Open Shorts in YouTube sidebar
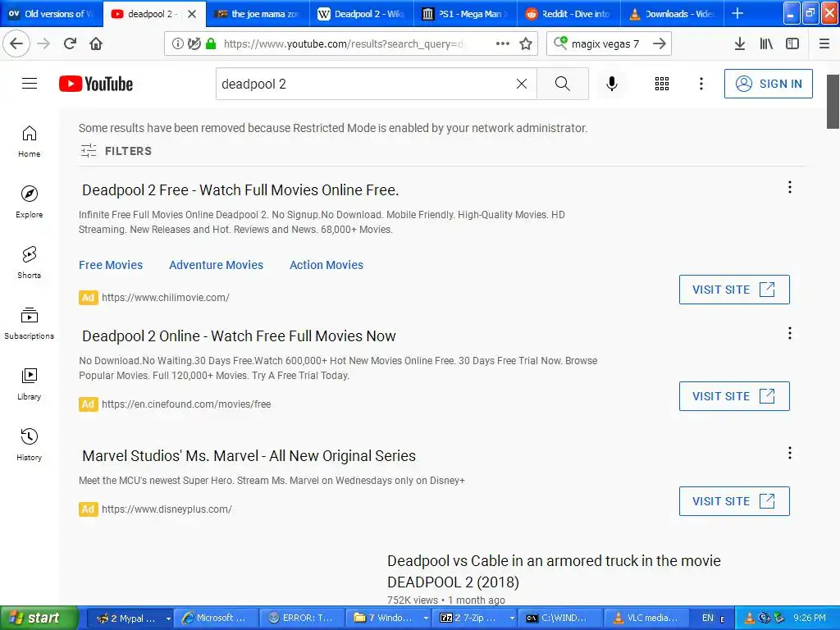840x630 pixels. coord(30,262)
